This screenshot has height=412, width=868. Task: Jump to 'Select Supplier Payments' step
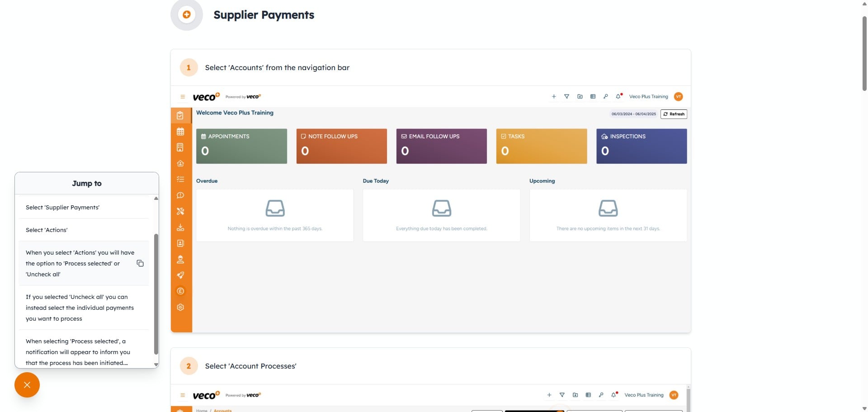pos(62,208)
